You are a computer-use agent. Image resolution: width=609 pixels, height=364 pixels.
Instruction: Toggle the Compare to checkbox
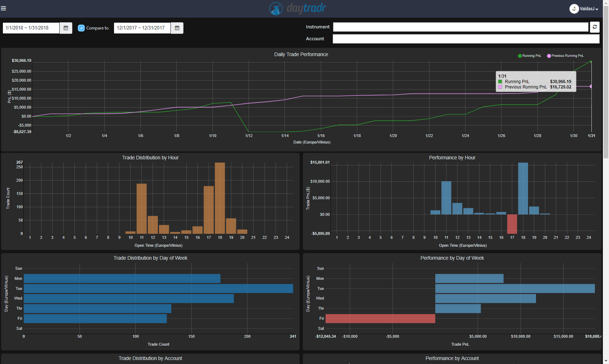tap(81, 28)
